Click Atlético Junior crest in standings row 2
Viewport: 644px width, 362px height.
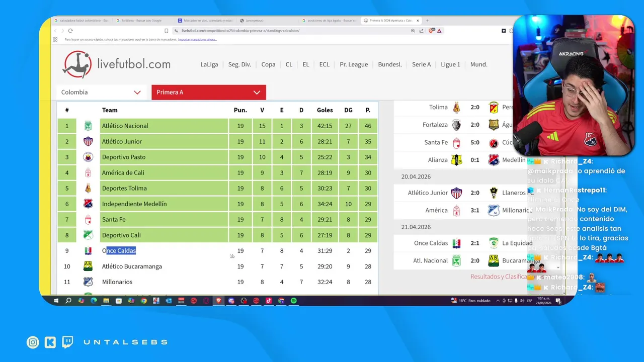point(88,141)
